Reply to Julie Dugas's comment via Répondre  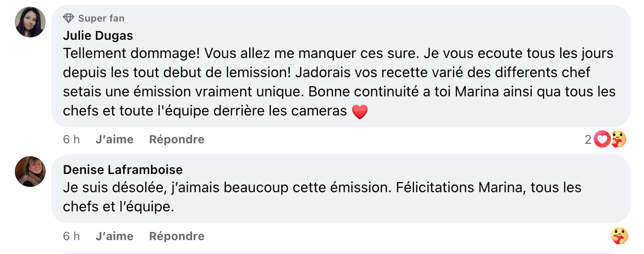click(177, 139)
